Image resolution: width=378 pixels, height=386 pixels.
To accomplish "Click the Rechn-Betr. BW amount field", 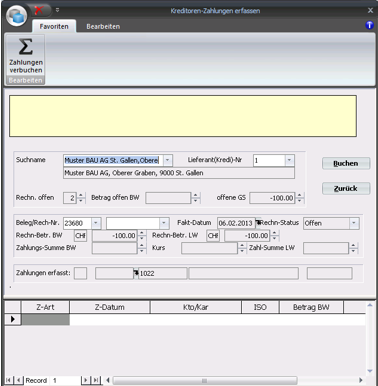I will pos(115,236).
